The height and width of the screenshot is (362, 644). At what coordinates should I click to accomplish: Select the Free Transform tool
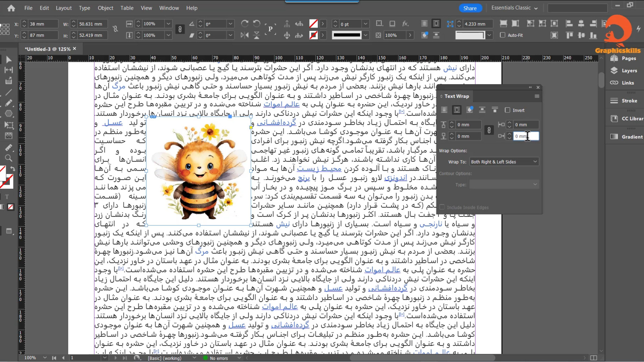9,125
